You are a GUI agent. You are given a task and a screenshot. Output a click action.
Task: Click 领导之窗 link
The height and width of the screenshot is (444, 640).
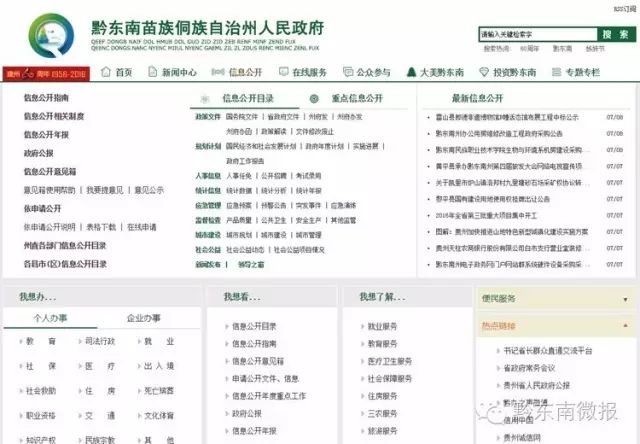click(251, 264)
